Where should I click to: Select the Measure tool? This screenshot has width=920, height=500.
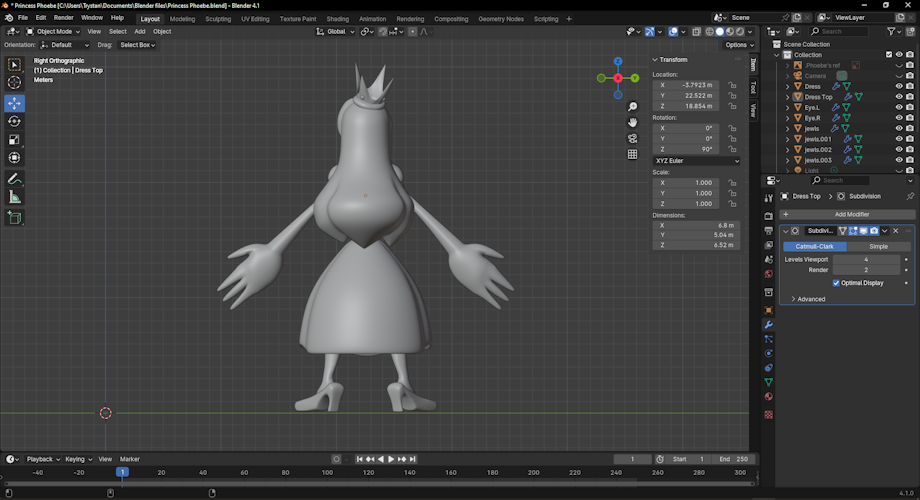point(14,197)
